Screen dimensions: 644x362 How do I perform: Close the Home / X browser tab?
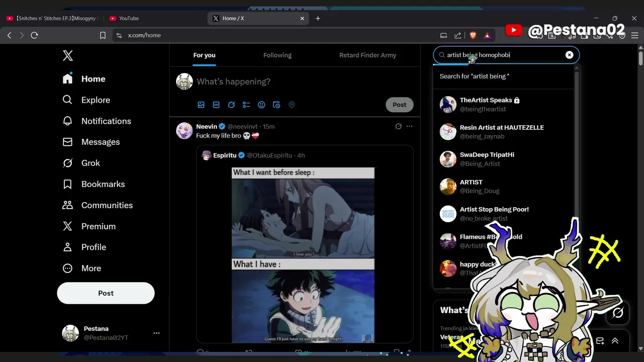[x=302, y=18]
